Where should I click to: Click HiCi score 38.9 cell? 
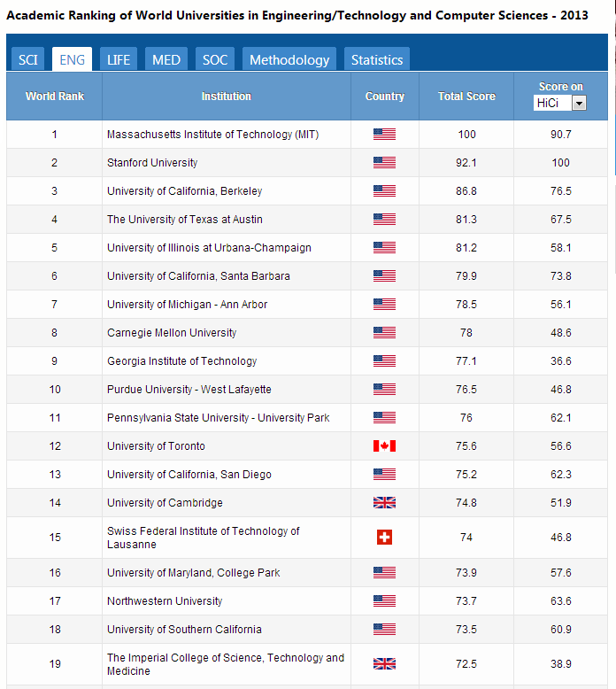click(560, 664)
